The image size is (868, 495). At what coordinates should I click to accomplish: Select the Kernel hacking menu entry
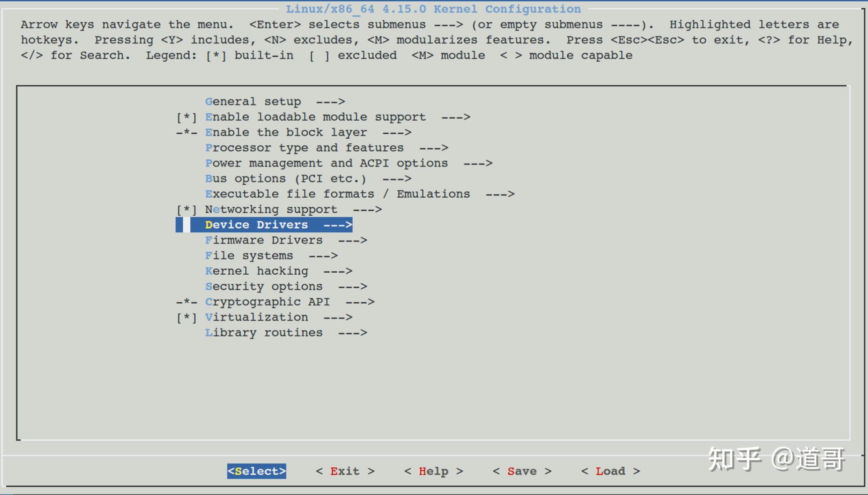[x=257, y=271]
